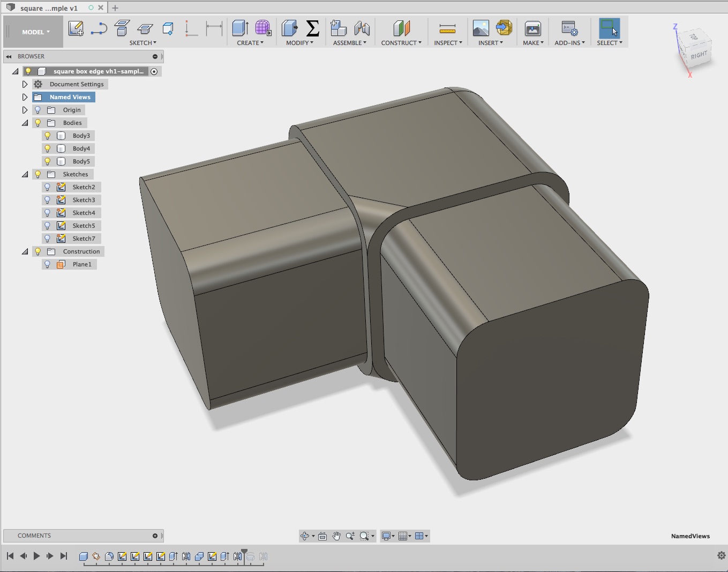
Task: Collapse the Bodies folder
Action: click(25, 122)
